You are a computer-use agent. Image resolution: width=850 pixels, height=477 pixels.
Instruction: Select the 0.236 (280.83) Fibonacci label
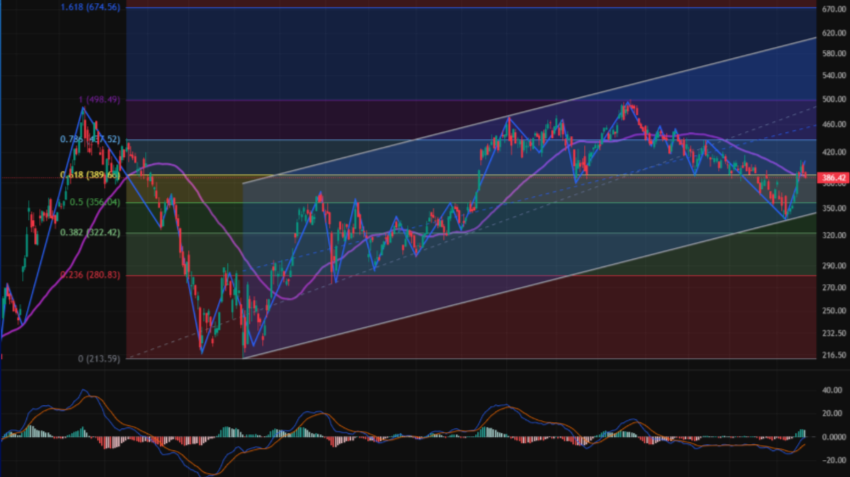point(92,275)
